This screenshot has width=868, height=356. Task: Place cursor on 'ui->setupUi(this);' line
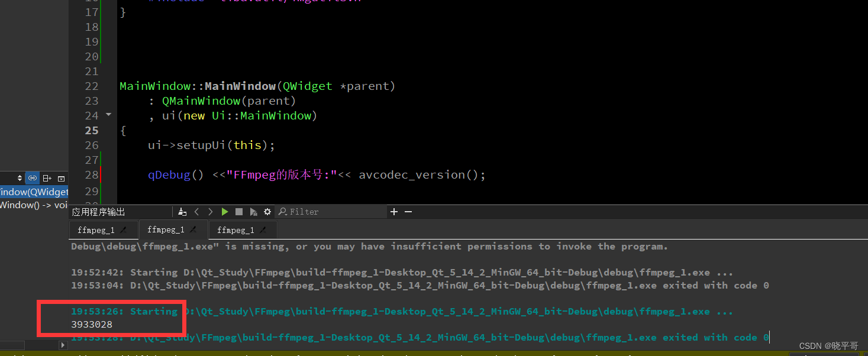point(212,145)
